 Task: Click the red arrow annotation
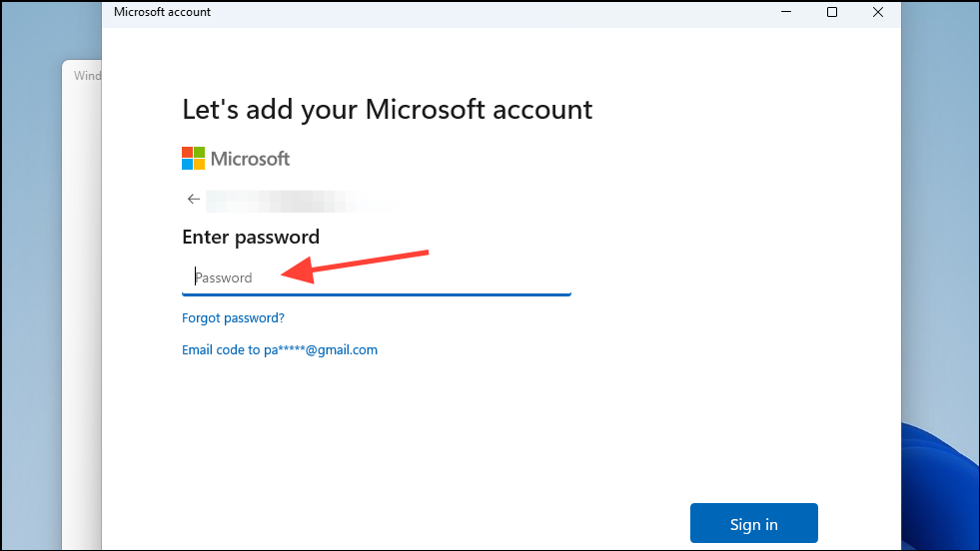[x=355, y=267]
